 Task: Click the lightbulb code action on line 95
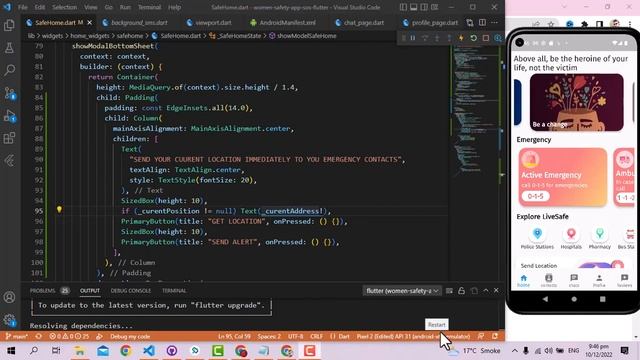pyautogui.click(x=59, y=210)
